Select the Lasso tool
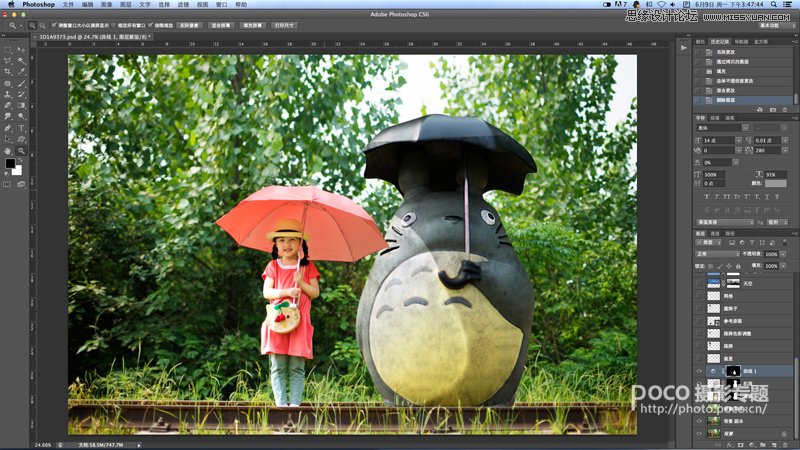 [x=8, y=61]
